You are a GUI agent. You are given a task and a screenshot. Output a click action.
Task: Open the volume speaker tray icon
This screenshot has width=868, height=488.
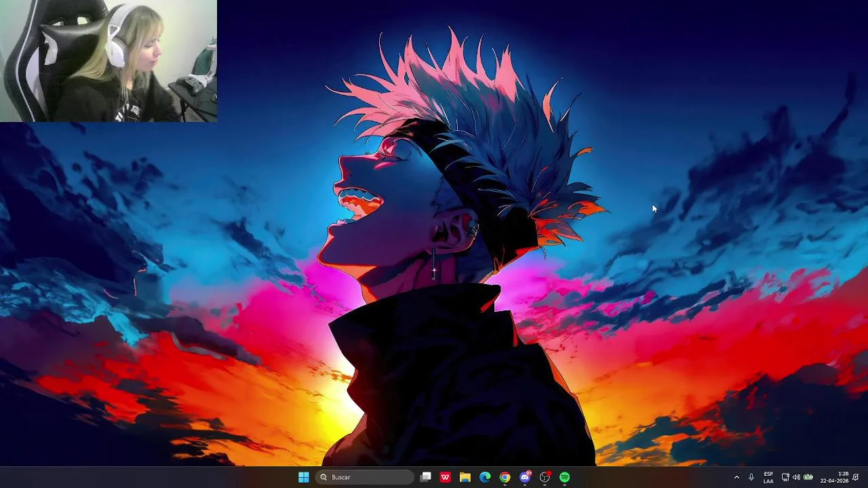tap(796, 477)
